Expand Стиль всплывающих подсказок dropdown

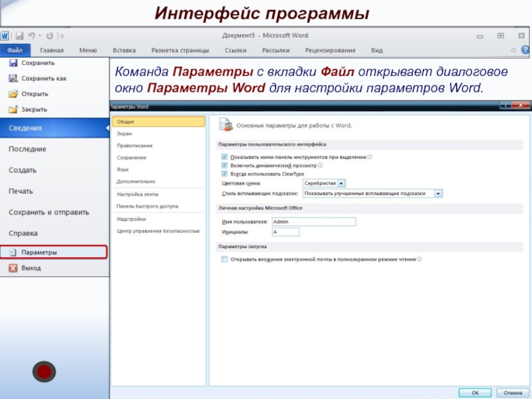pos(438,194)
